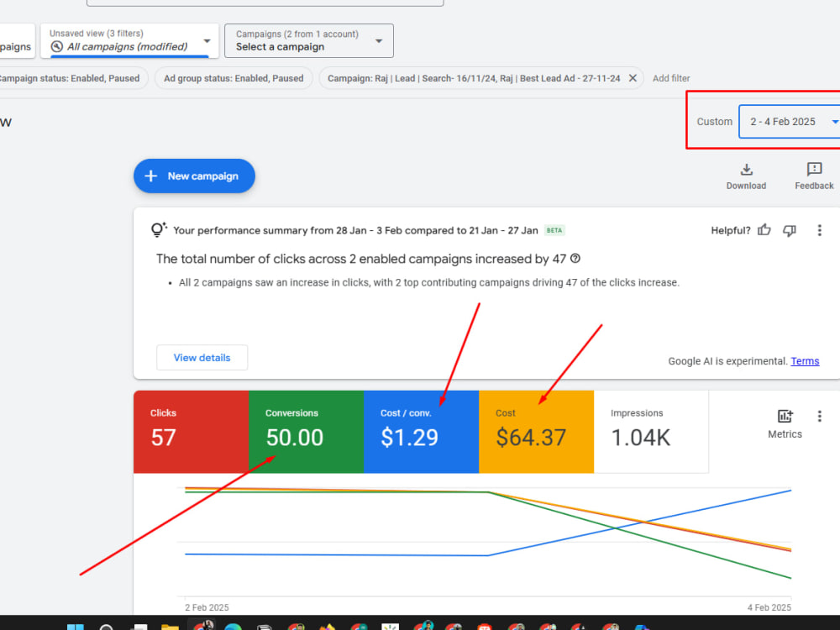840x630 pixels.
Task: Select the green Conversions metric tile
Action: 307,432
